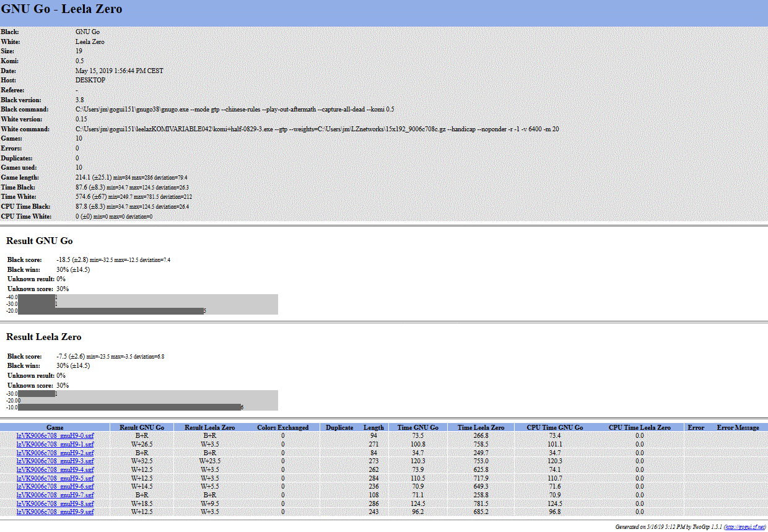Open the lzVK9006c708_gnuH9-8.sgf game link
The image size is (768, 532).
pos(55,504)
